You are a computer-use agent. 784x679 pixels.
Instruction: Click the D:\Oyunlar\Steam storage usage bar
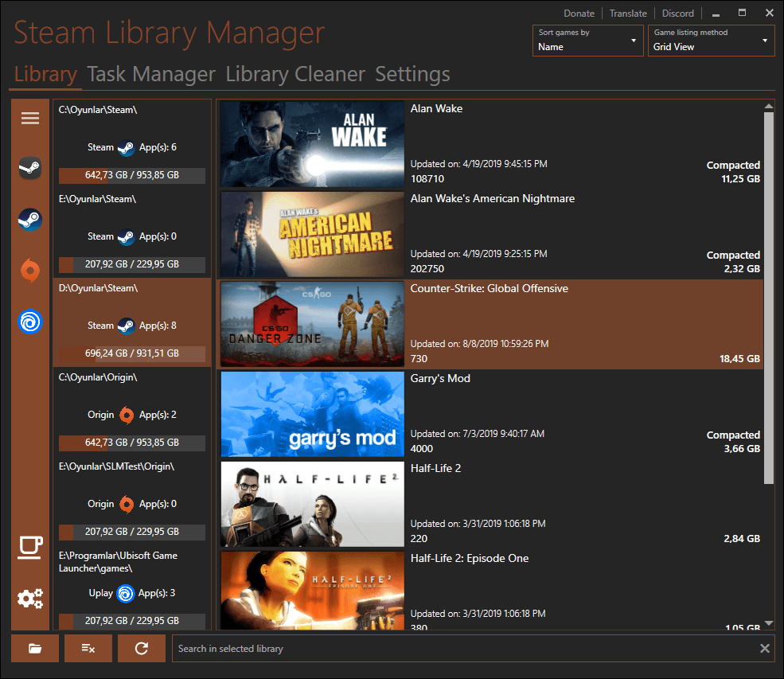pyautogui.click(x=131, y=353)
